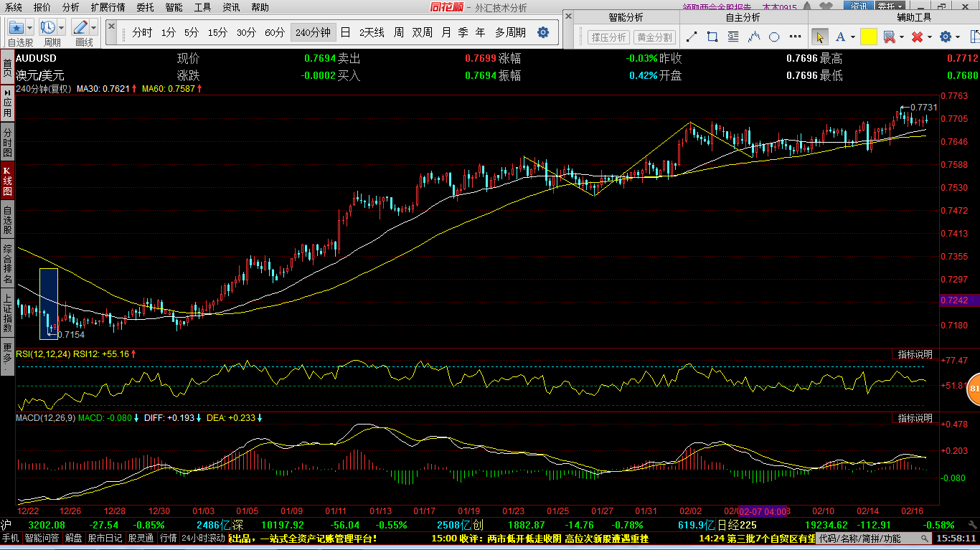Select the K线图 sidebar tab
Image resolution: width=980 pixels, height=550 pixels.
point(7,181)
